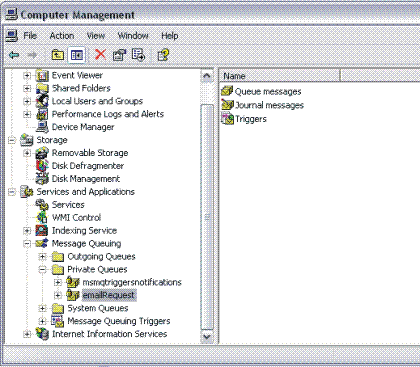Open the Queue messages item
The image size is (420, 367).
coord(261,91)
